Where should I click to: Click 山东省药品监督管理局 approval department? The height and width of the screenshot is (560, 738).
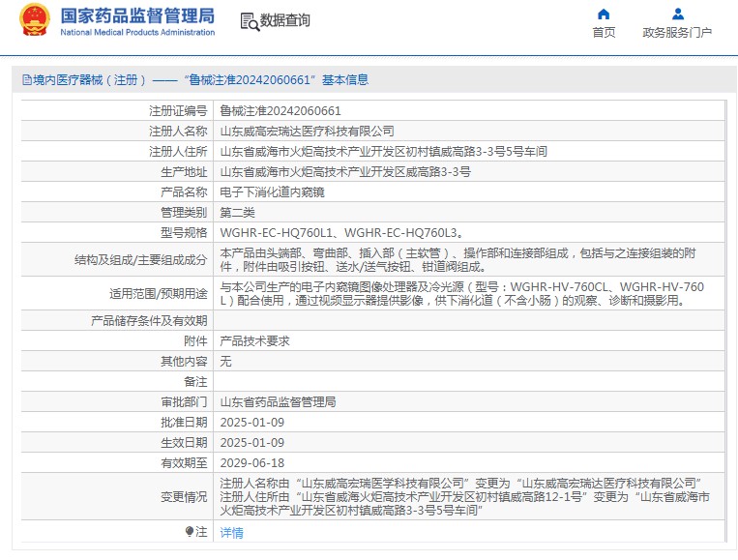point(278,402)
